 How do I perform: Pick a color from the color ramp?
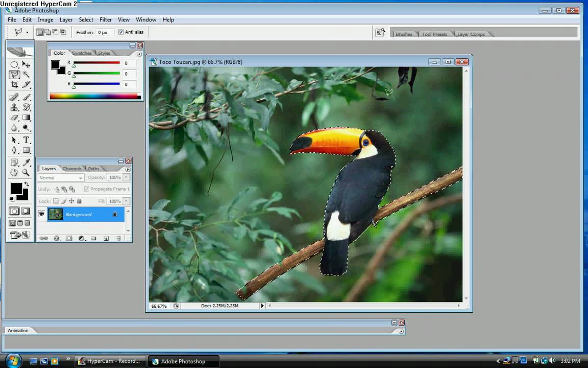pos(95,96)
